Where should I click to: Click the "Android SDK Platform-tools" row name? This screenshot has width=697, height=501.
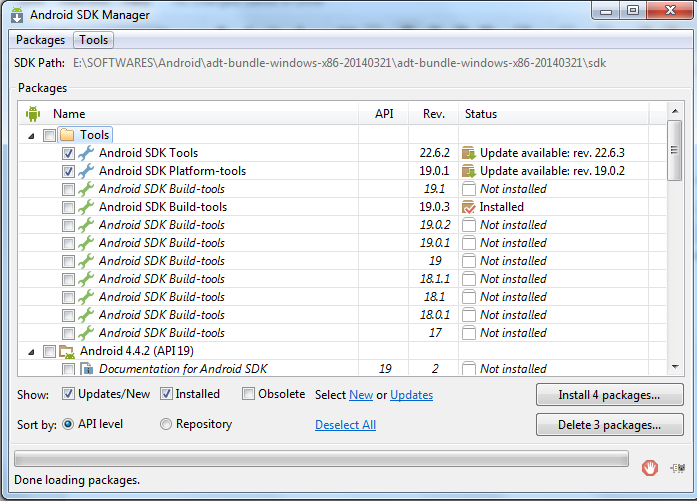point(172,171)
